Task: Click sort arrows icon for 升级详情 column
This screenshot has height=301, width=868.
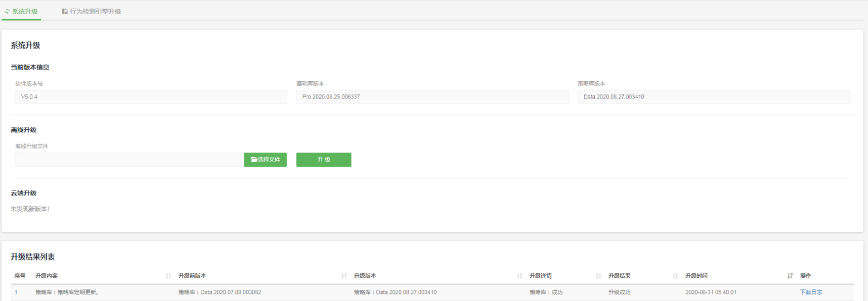Action: (598, 276)
